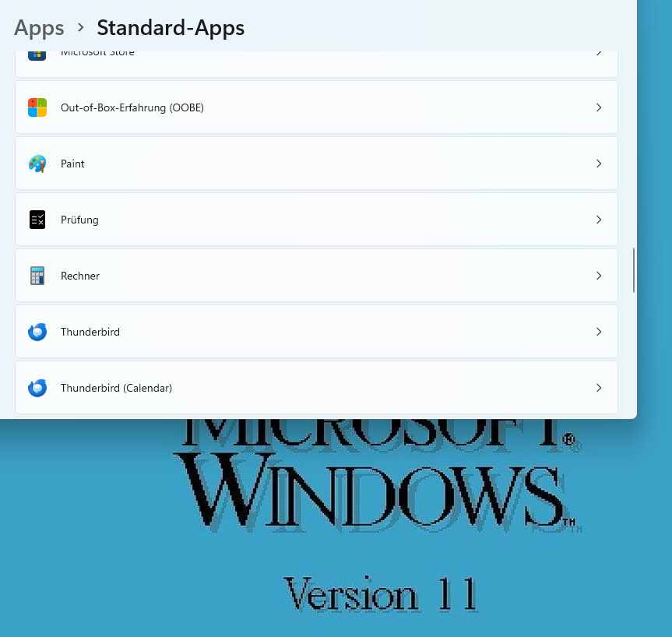
Task: Select the Rechner label
Action: [80, 276]
